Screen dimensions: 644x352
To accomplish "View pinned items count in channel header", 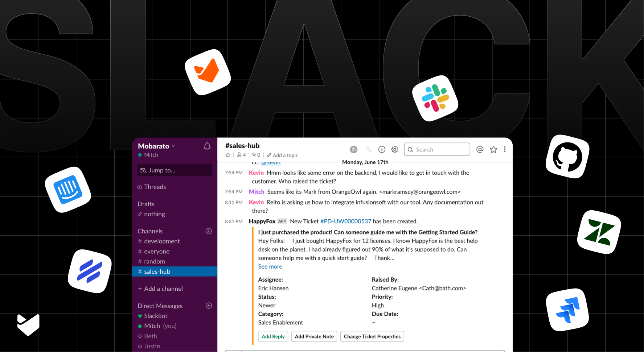I will point(256,155).
